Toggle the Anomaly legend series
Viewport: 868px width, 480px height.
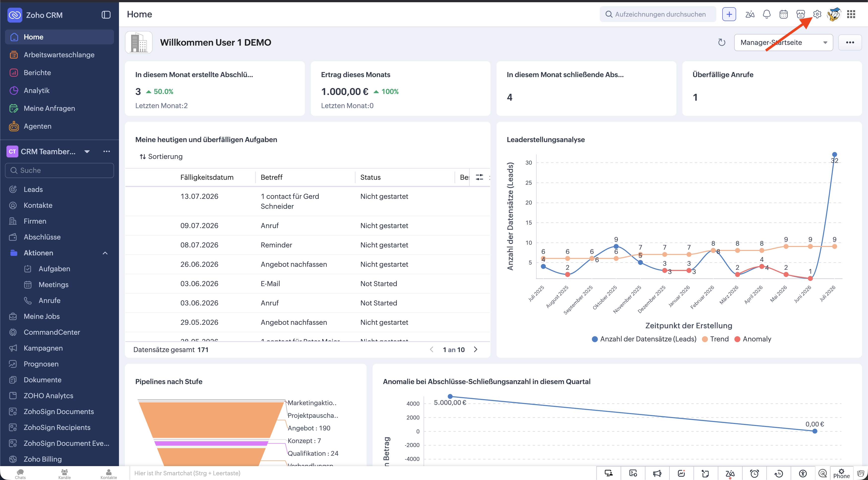(753, 339)
